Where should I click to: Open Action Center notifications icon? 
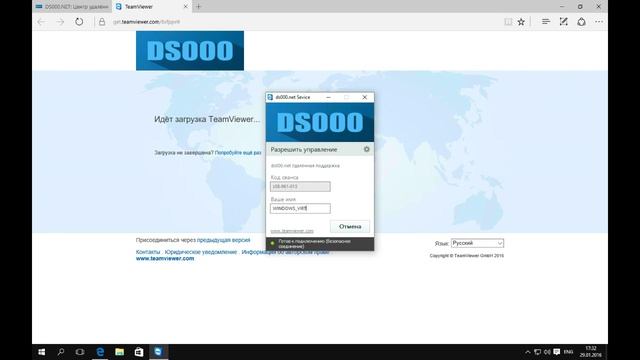click(x=557, y=352)
